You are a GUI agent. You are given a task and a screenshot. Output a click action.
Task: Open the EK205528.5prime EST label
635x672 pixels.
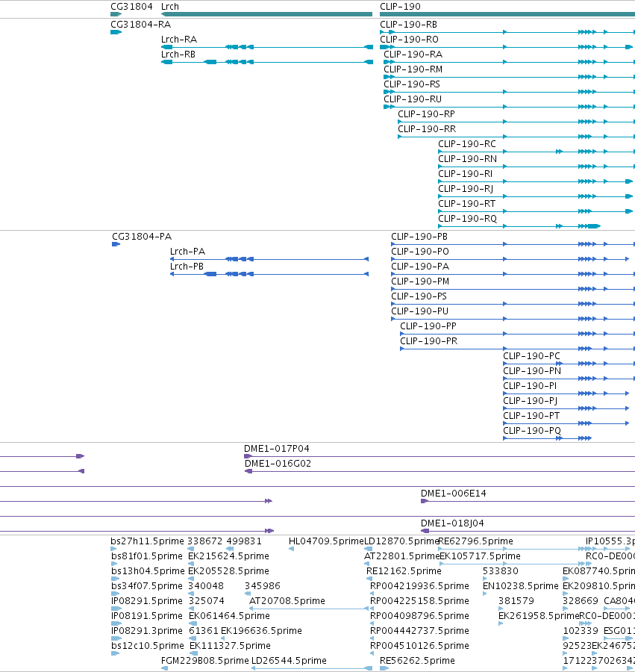(228, 571)
